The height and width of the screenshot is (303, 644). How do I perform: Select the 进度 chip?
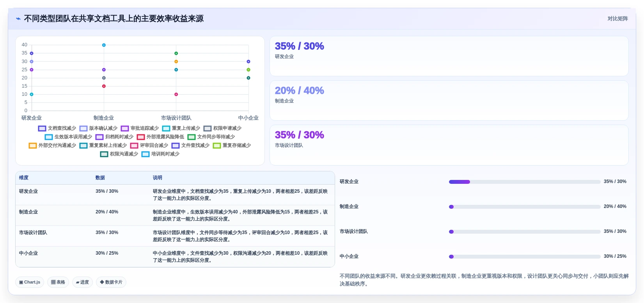82,282
